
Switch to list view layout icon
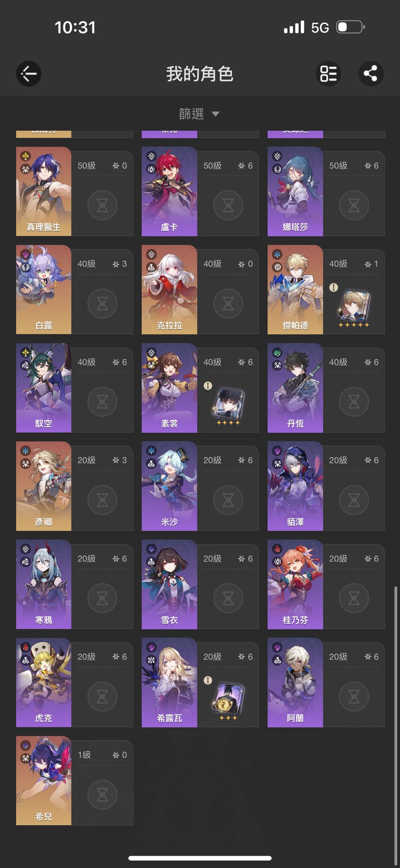[329, 74]
